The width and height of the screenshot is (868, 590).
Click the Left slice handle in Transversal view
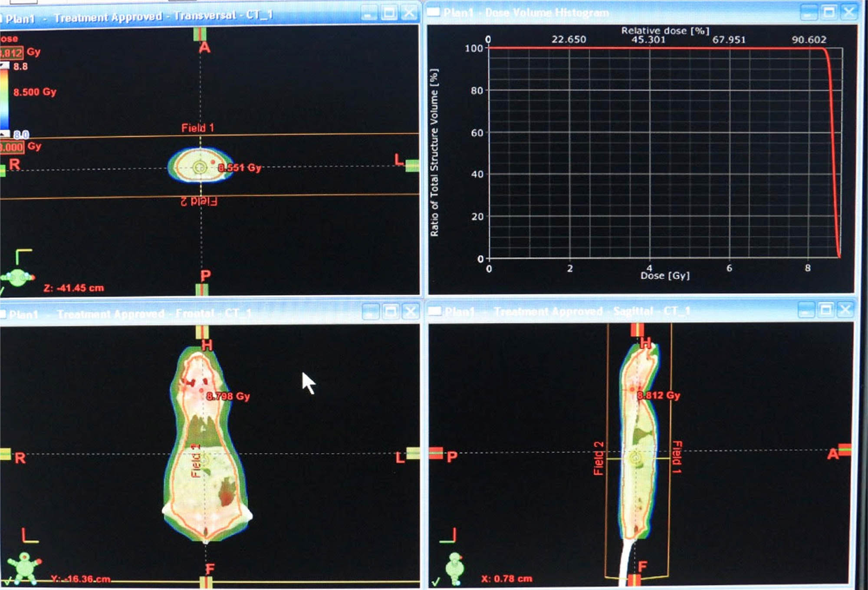412,165
